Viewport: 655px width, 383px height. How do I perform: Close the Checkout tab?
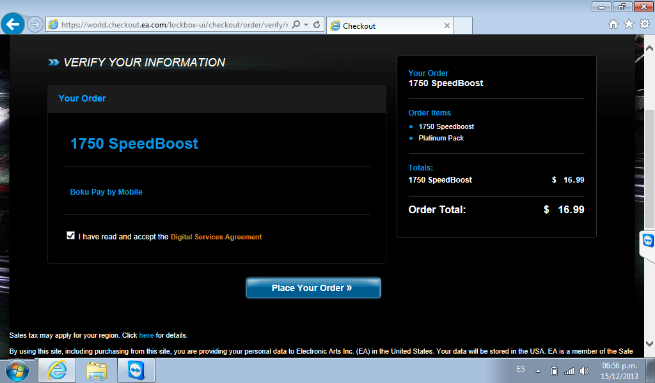pos(447,26)
